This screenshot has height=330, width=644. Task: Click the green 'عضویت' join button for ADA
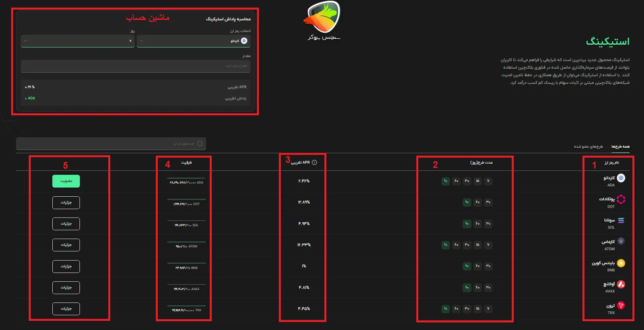tap(66, 181)
